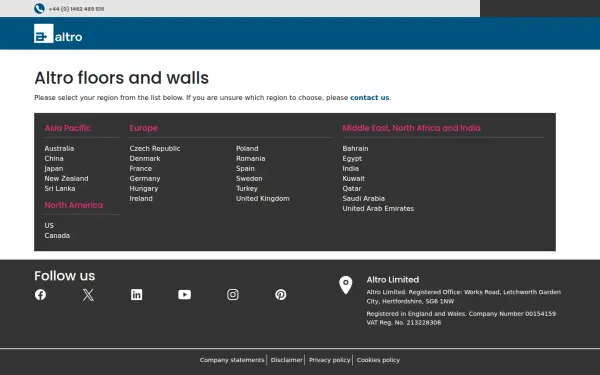
Task: Open the LinkedIn icon in footer
Action: pos(137,295)
